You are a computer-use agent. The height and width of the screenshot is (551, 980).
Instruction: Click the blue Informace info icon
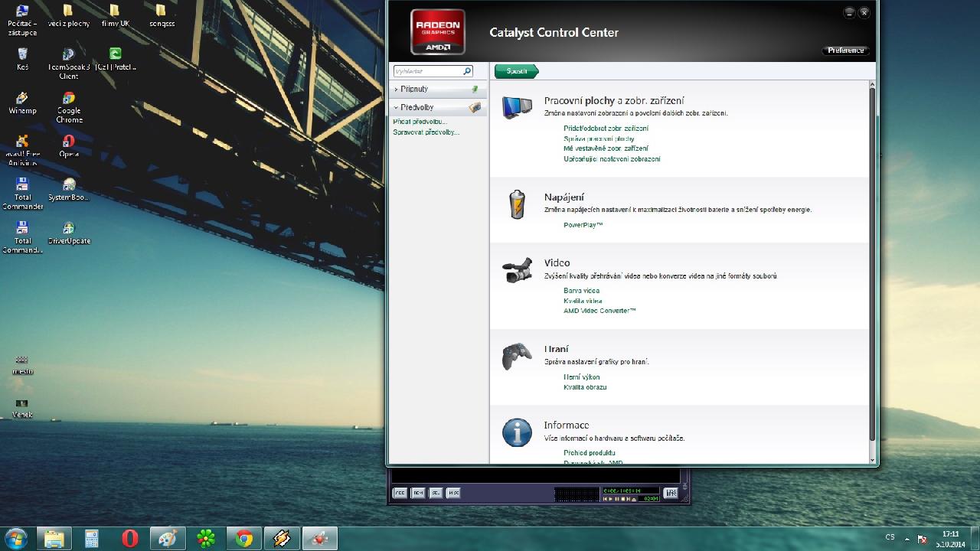[x=517, y=432]
